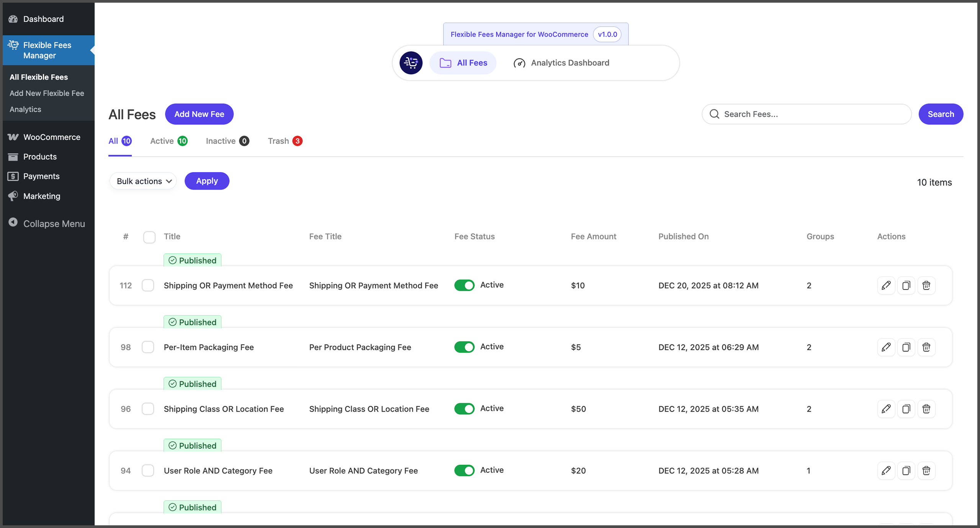980x528 pixels.
Task: Disable the Per-Item Packaging Fee active toggle
Action: (x=464, y=347)
